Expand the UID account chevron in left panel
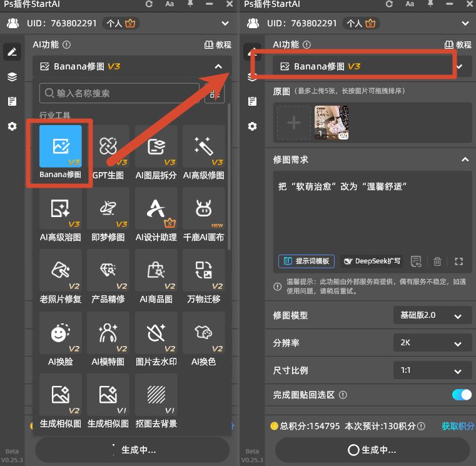This screenshot has width=476, height=466. pos(225,23)
